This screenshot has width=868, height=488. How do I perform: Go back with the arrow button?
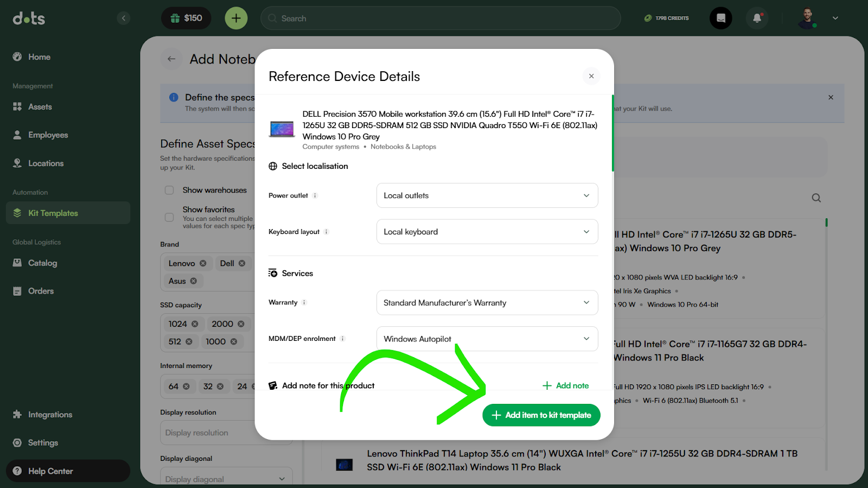(x=171, y=59)
